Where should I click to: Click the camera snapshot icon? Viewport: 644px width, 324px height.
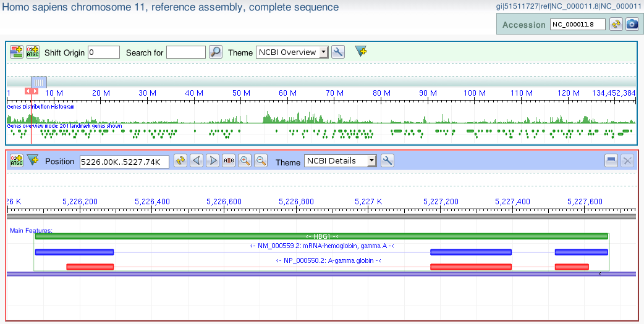coord(632,24)
